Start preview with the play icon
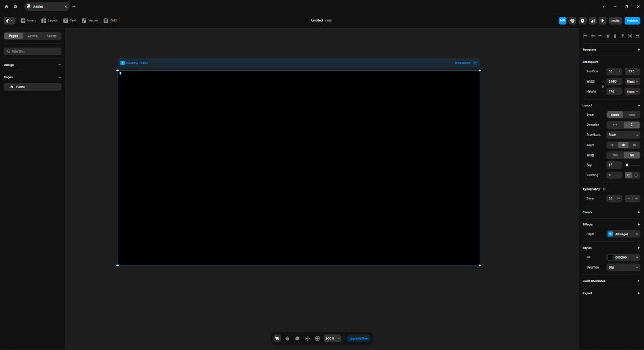The width and height of the screenshot is (644, 350). pos(603,20)
